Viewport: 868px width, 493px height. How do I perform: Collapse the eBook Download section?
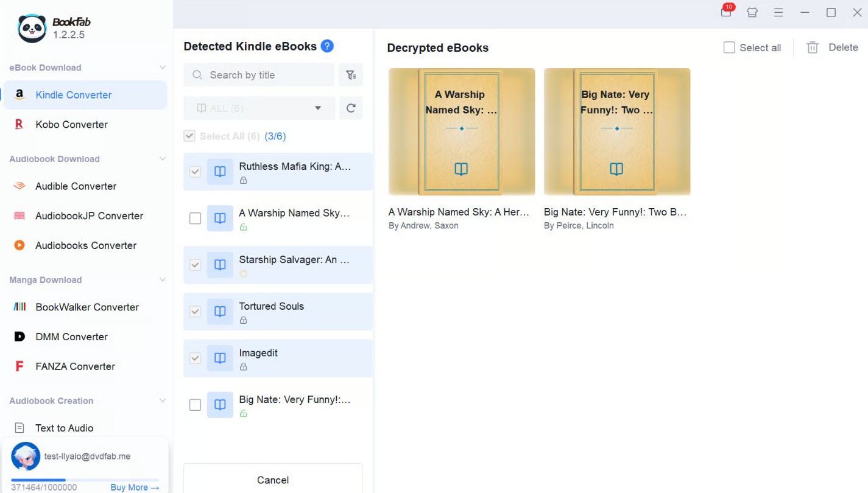(163, 68)
